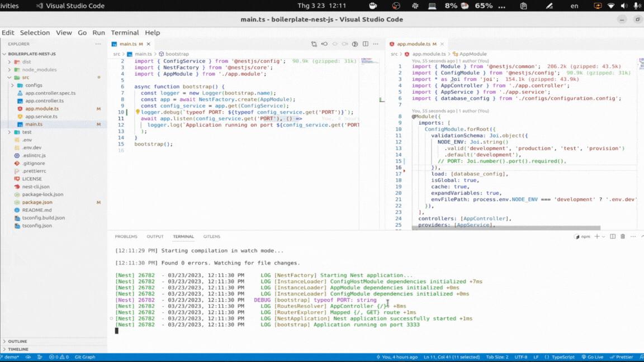Open new terminal launch profile dropdown
The image size is (644, 362).
[x=604, y=236]
